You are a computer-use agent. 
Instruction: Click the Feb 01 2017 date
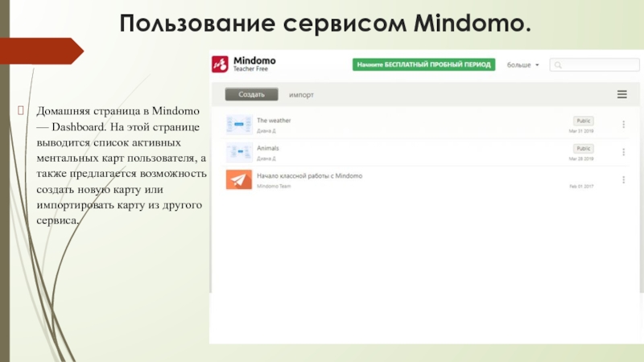pyautogui.click(x=581, y=187)
